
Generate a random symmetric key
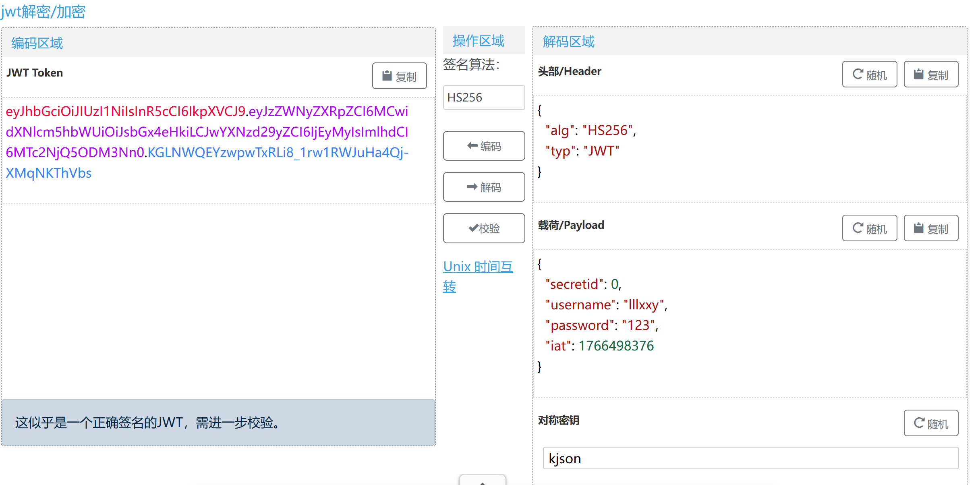930,423
